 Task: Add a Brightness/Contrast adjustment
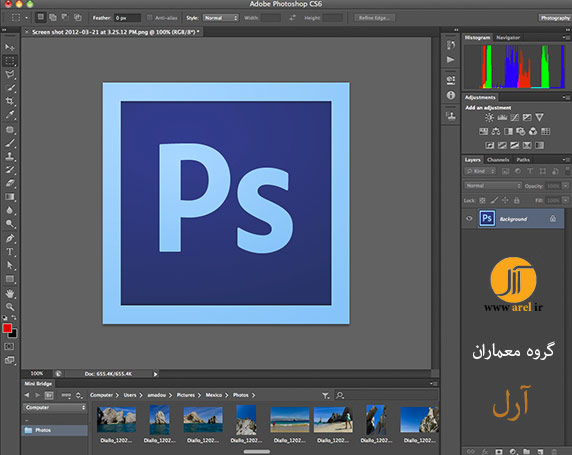490,117
